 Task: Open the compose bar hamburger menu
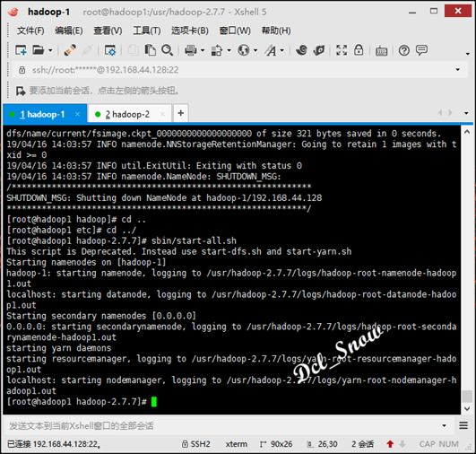[463, 425]
